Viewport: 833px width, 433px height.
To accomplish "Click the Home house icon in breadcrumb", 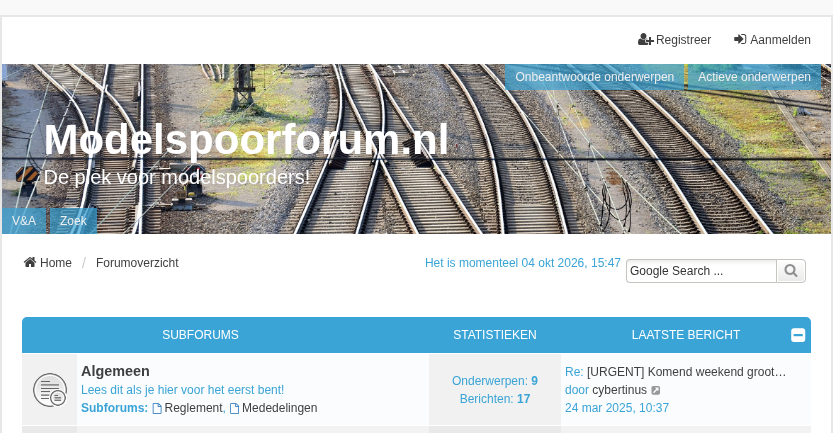I will point(30,262).
